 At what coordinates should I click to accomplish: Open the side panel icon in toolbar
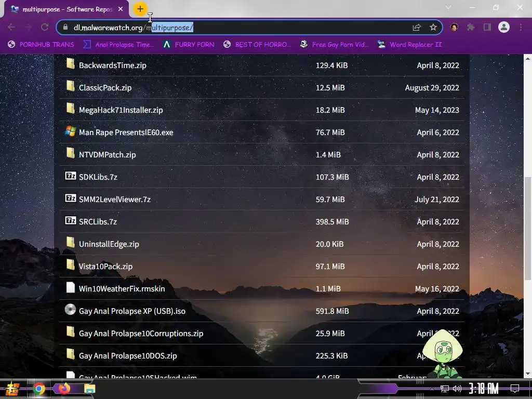point(487,27)
